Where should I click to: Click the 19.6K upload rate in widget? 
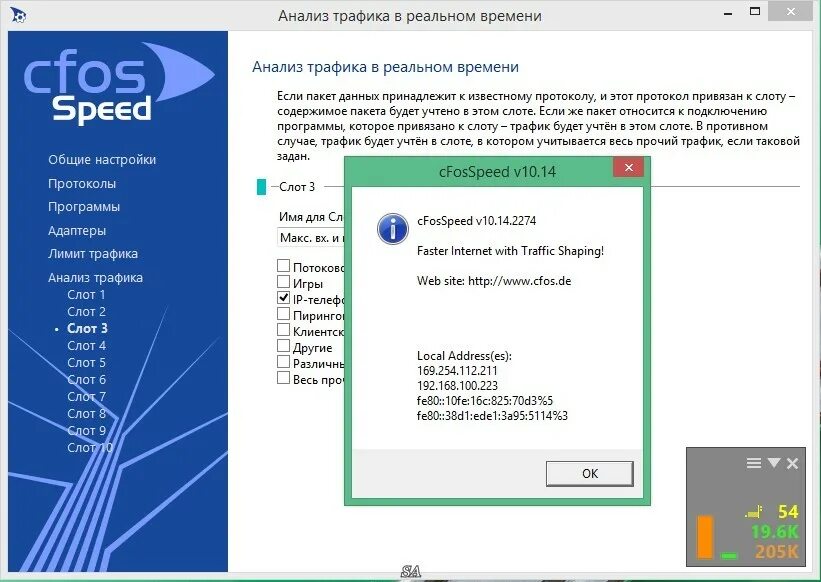point(775,532)
